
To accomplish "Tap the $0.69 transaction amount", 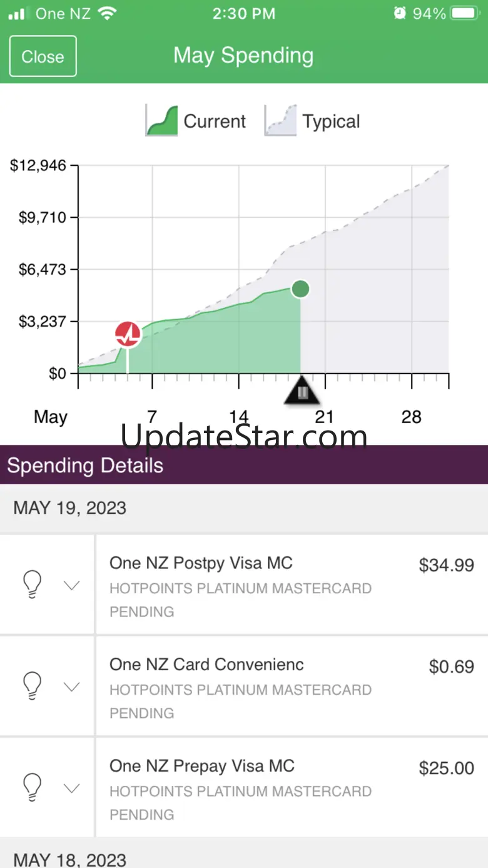I will point(451,666).
